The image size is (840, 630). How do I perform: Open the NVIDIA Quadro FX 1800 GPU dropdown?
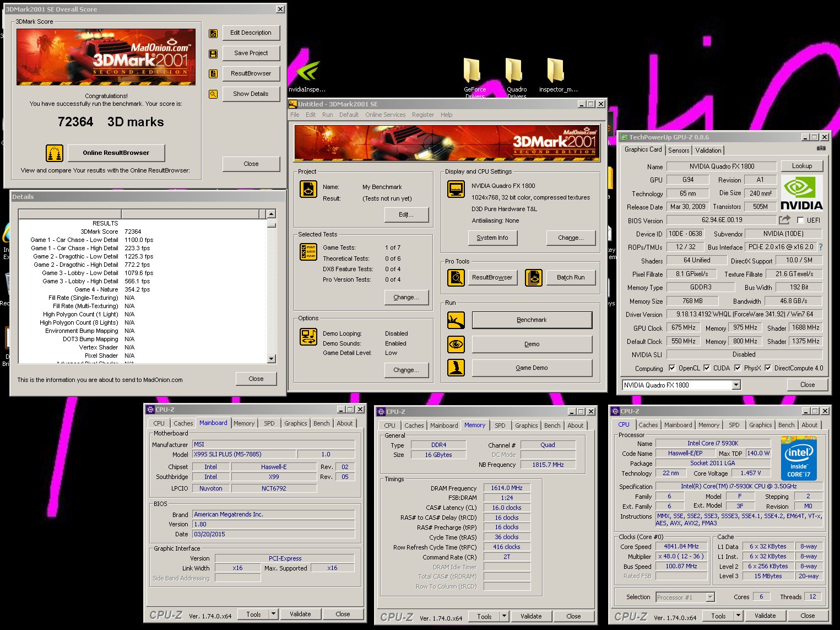[x=736, y=385]
